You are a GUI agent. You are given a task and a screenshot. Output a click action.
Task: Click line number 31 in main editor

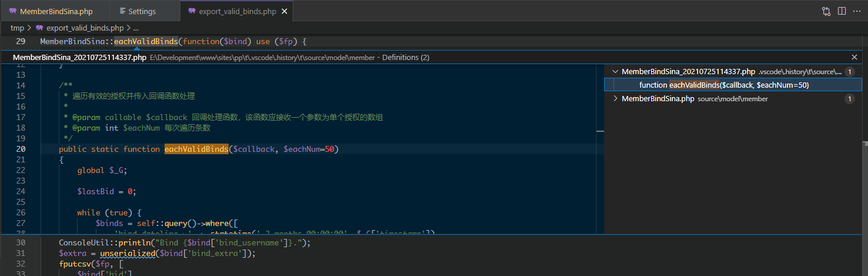coord(21,254)
